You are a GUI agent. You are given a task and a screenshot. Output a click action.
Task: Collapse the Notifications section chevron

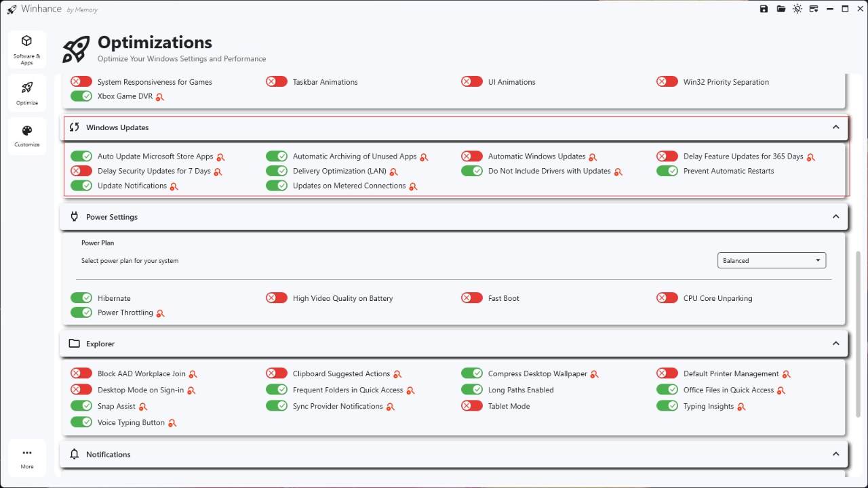[x=835, y=454]
